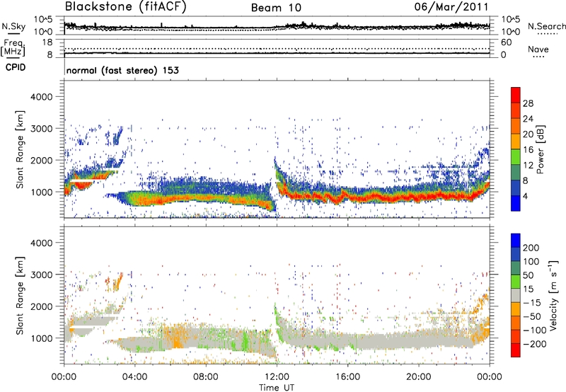Click the 18 label on frequency axis
Screen dimensions: 566x392
click(x=47, y=42)
